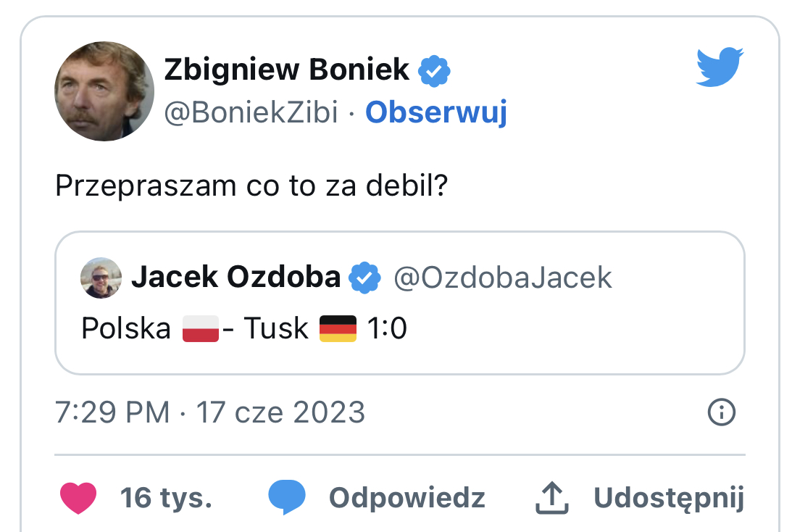Click the Twitter bird logo
This screenshot has width=792, height=532.
coord(720,67)
